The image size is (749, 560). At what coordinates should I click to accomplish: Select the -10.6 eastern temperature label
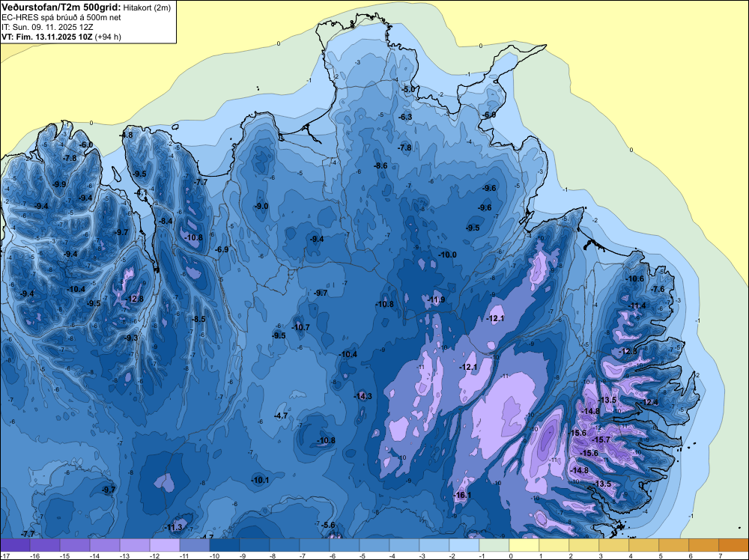[635, 279]
